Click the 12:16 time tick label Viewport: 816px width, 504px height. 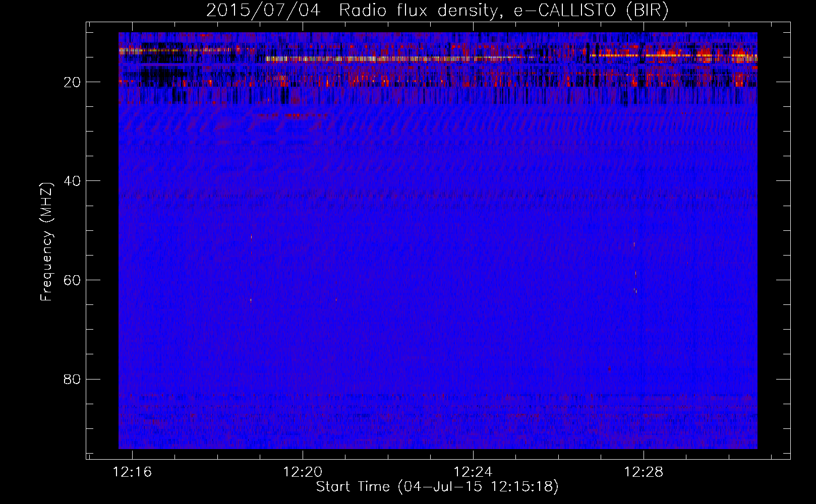point(132,472)
